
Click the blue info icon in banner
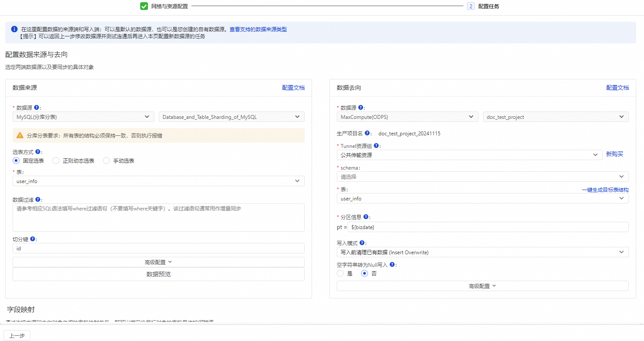pyautogui.click(x=14, y=29)
